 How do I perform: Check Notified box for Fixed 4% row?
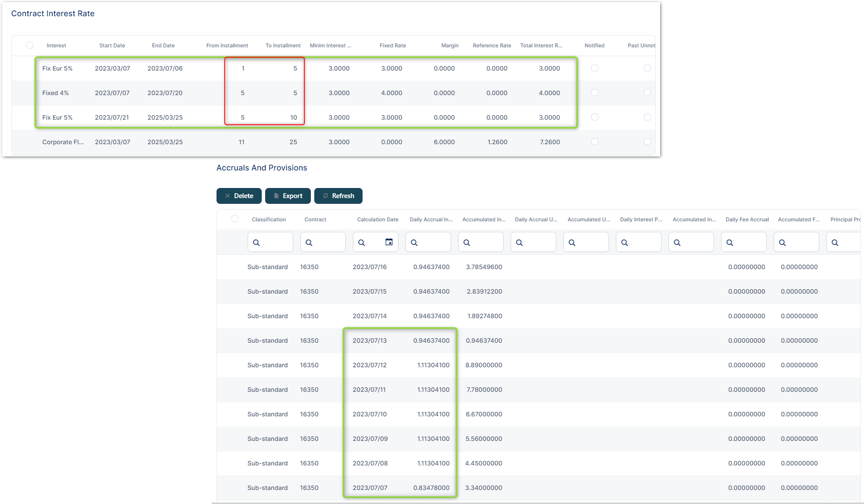(x=595, y=92)
